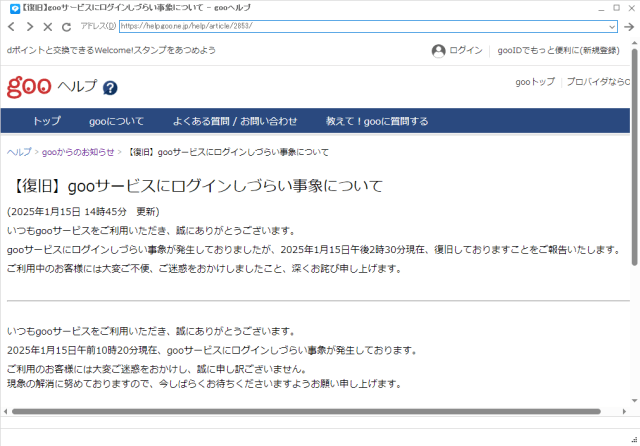
Task: Click the horizontal scrollbar thumb
Action: tap(306, 411)
